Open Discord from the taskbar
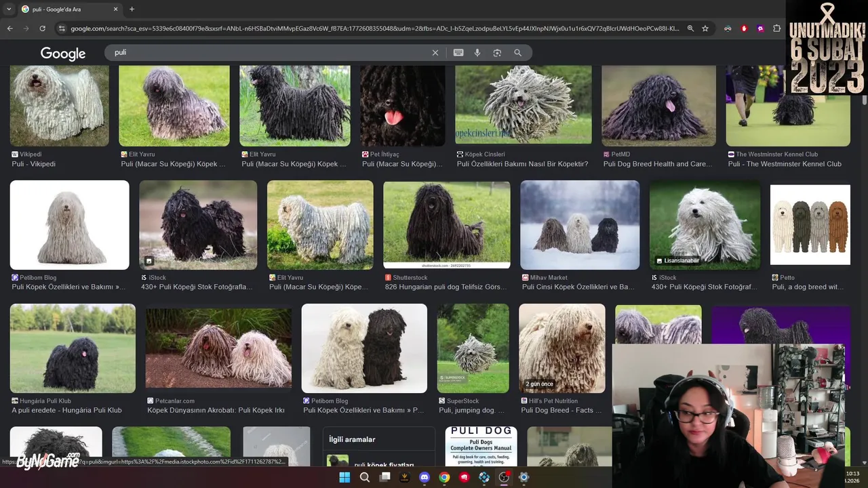 (x=425, y=477)
